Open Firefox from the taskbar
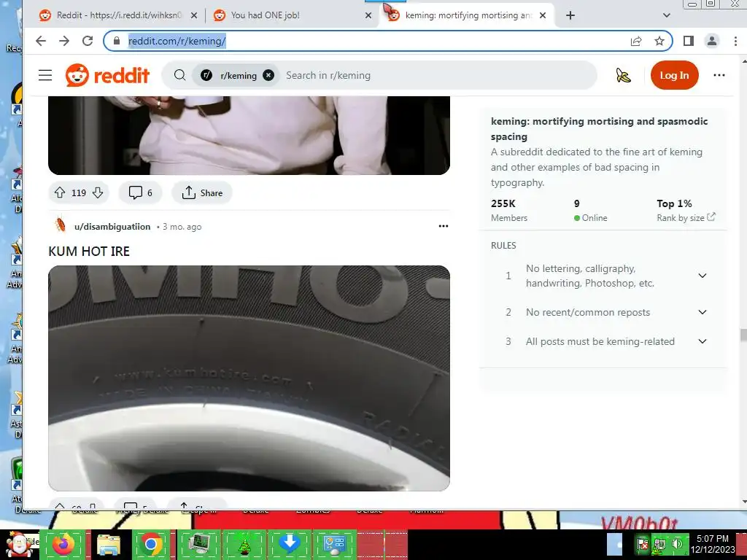This screenshot has height=560, width=747. click(x=63, y=544)
